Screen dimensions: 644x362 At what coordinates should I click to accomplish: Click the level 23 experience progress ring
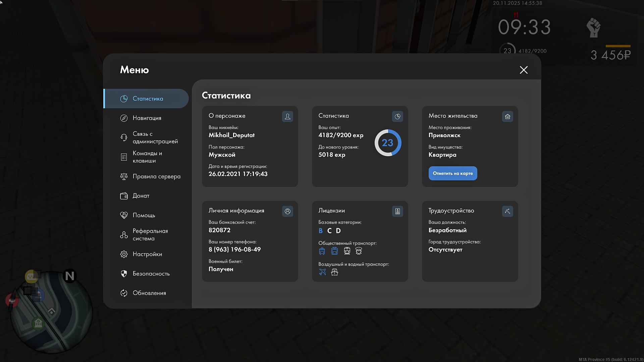pyautogui.click(x=388, y=143)
